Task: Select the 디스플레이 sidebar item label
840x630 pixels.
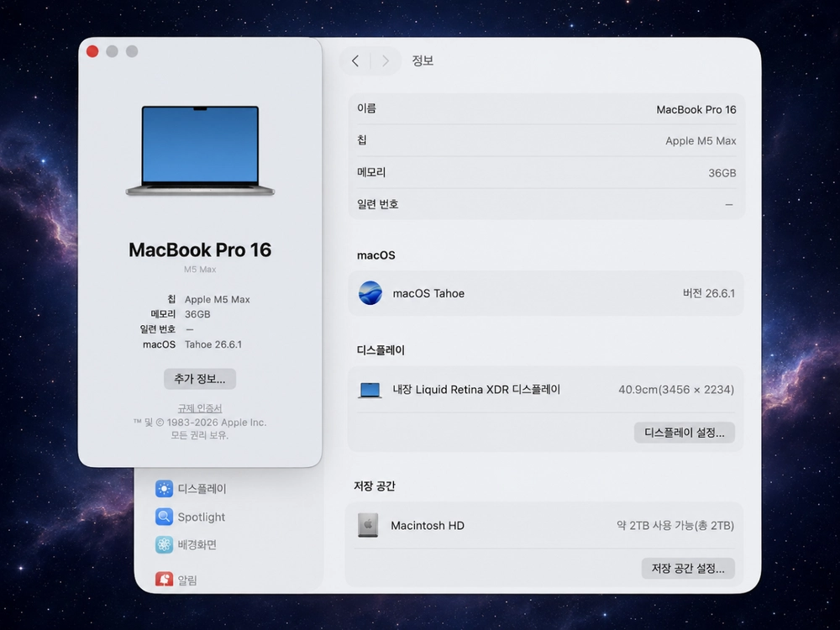Action: [x=202, y=489]
